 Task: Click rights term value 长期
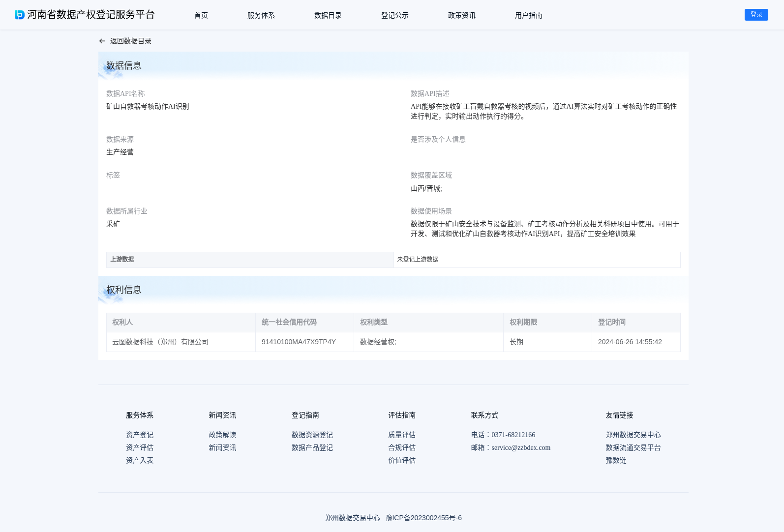(516, 342)
